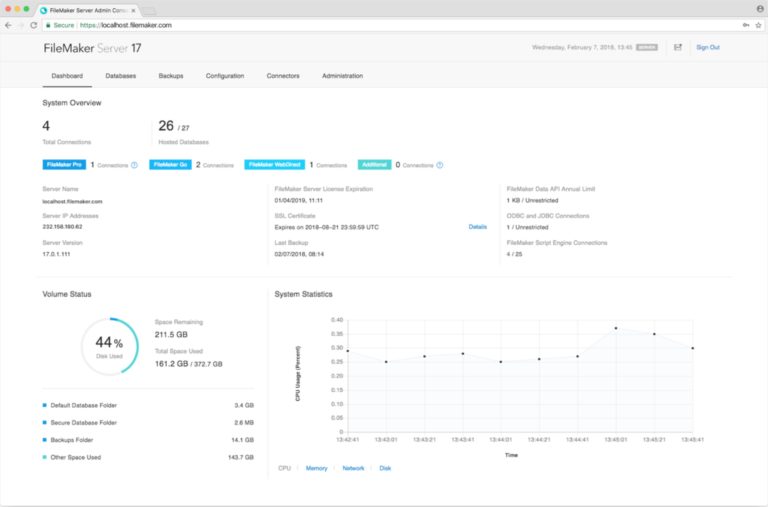Image resolution: width=768 pixels, height=507 pixels.
Task: Click Data API Annual Limit value
Action: tap(532, 200)
